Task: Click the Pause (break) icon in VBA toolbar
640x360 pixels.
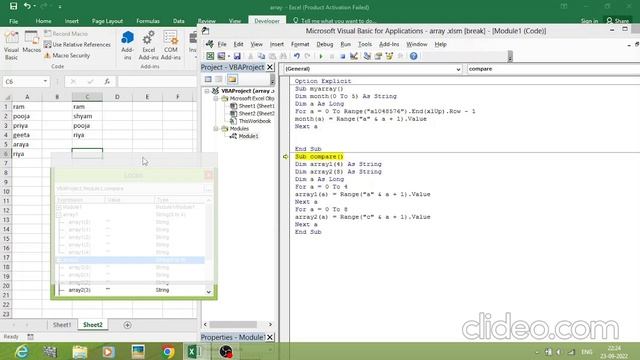Action: 332,56
